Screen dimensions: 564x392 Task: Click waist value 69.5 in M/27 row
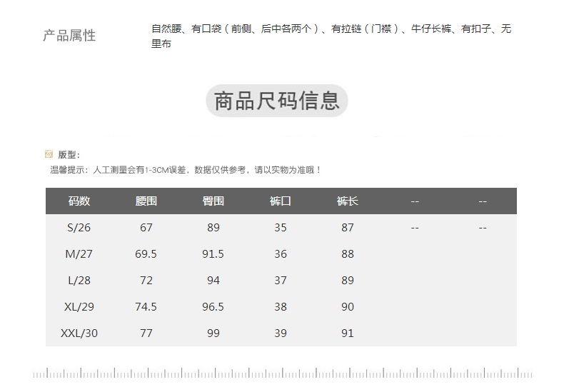point(146,254)
